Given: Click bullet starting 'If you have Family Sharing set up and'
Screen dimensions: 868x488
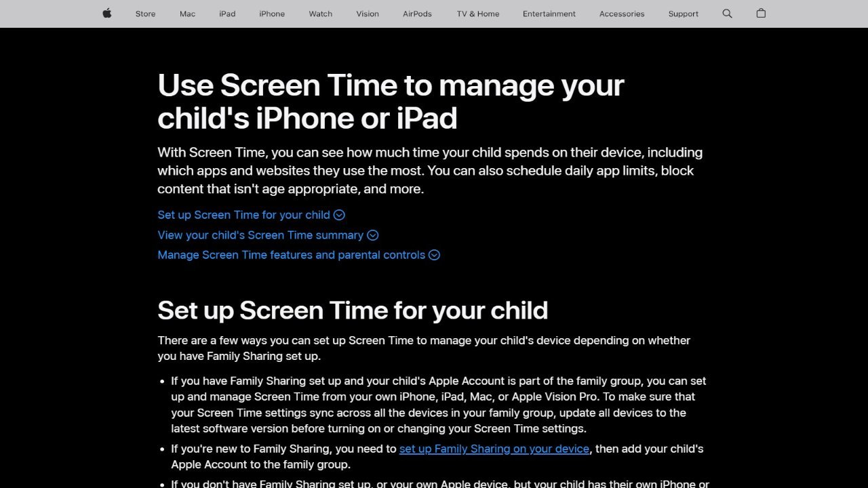Looking at the screenshot, I should (x=439, y=405).
